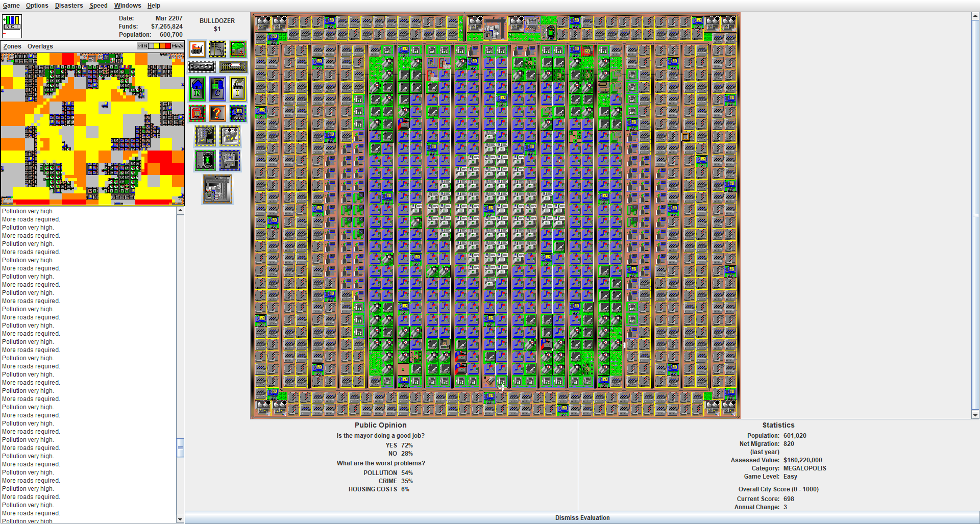Click the map view scroll-up arrow
This screenshot has width=980, height=524.
point(975,16)
